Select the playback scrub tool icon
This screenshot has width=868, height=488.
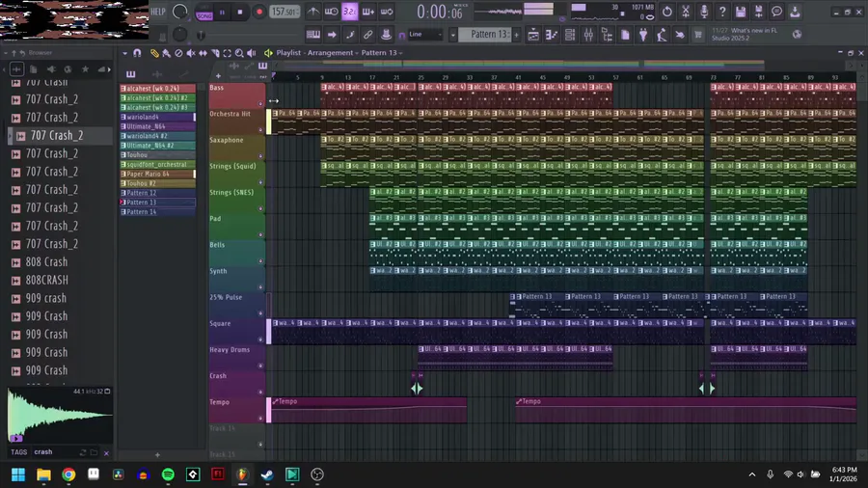[252, 53]
